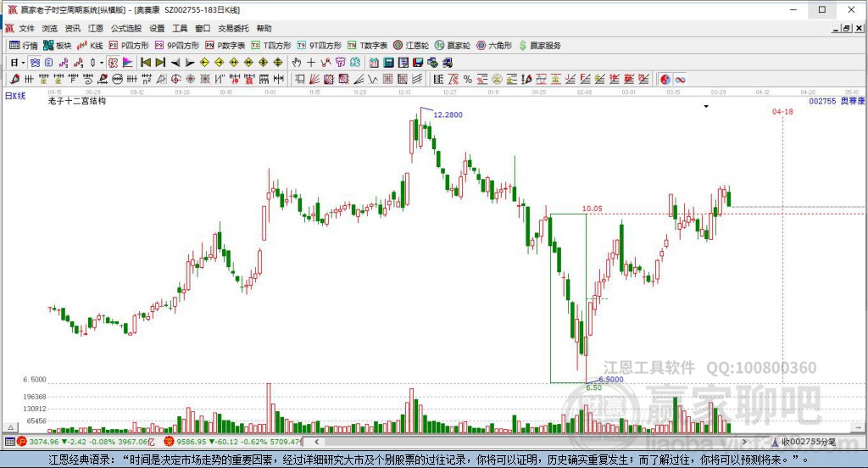
Task: Click the 日K线 chart label
Action: tap(15, 96)
